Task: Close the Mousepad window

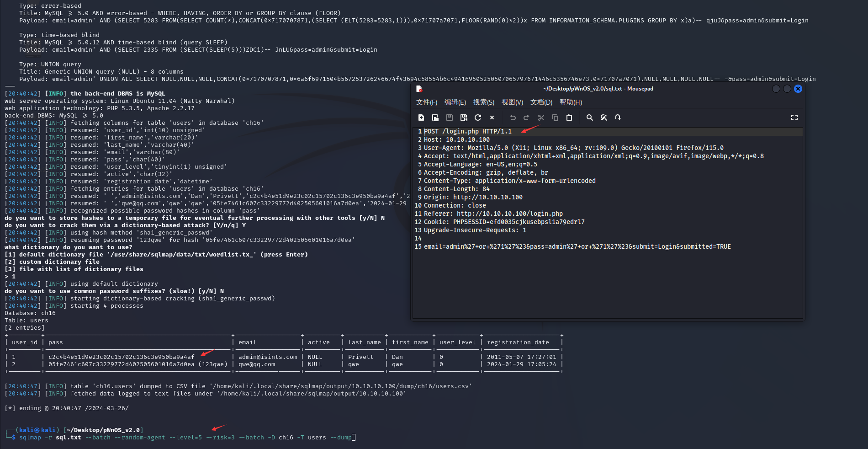Action: [798, 89]
